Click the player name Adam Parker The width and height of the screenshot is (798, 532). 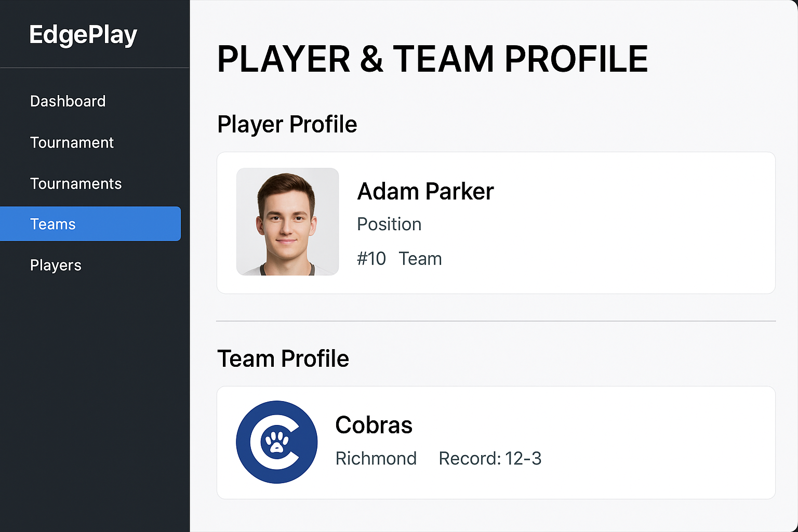tap(425, 191)
